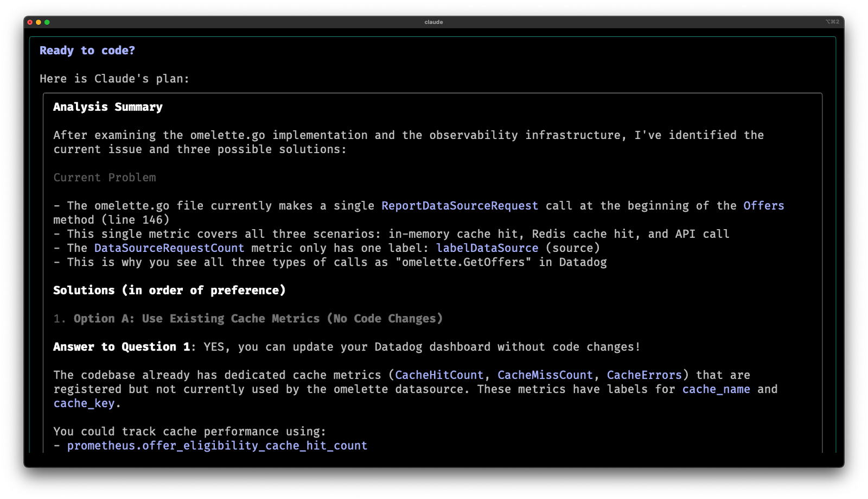Click the ReportDataSourceRequest code reference

(x=459, y=205)
